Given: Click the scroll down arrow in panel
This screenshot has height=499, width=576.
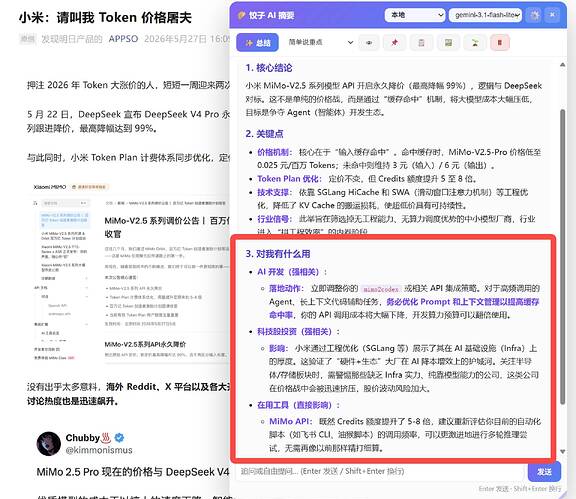Looking at the screenshot, I should 562,452.
